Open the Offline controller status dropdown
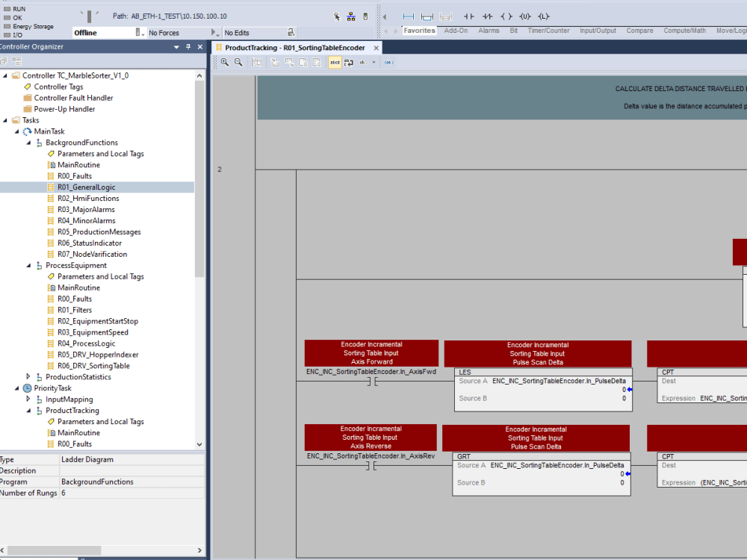Viewport: 747px width, 560px height. [x=142, y=33]
